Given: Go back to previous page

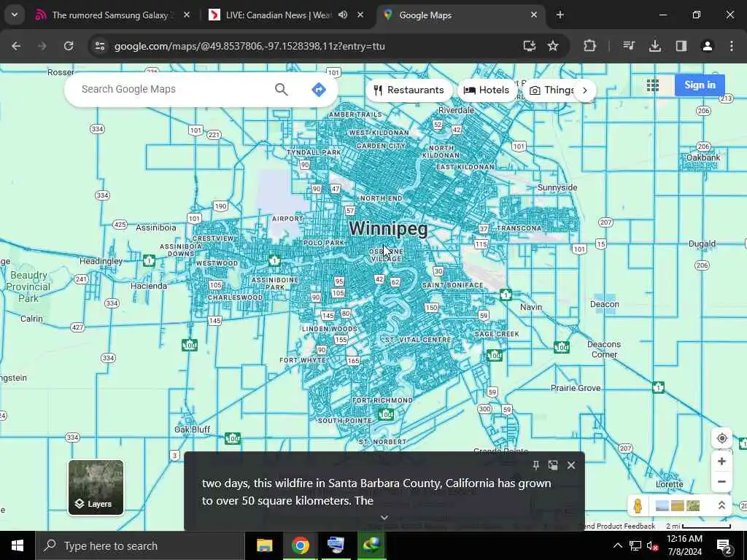Looking at the screenshot, I should click(x=16, y=46).
